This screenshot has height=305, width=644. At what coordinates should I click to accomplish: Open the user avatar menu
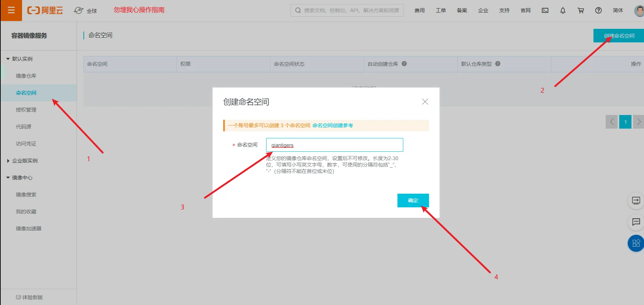[639, 11]
